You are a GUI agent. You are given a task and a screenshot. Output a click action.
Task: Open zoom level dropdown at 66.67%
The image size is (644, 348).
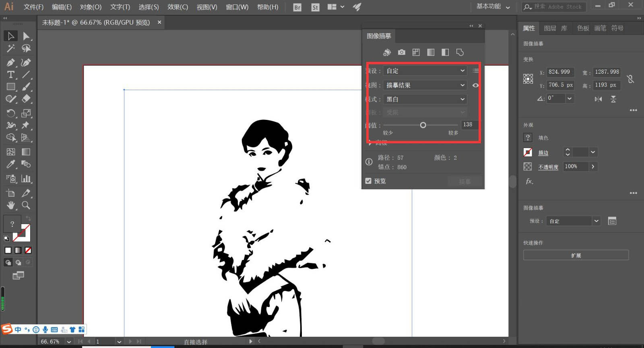click(x=69, y=342)
